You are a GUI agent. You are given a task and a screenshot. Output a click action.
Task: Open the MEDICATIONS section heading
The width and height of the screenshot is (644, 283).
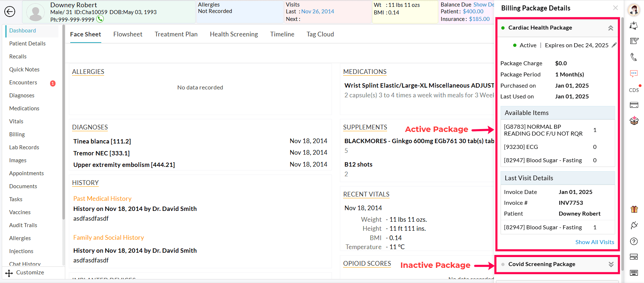tap(365, 72)
